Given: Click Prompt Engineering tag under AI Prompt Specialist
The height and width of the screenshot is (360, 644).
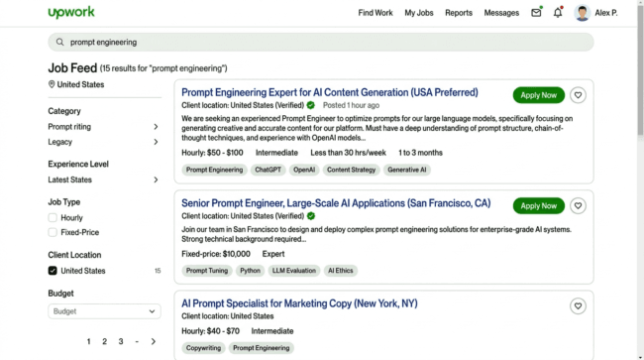Looking at the screenshot, I should (x=262, y=348).
